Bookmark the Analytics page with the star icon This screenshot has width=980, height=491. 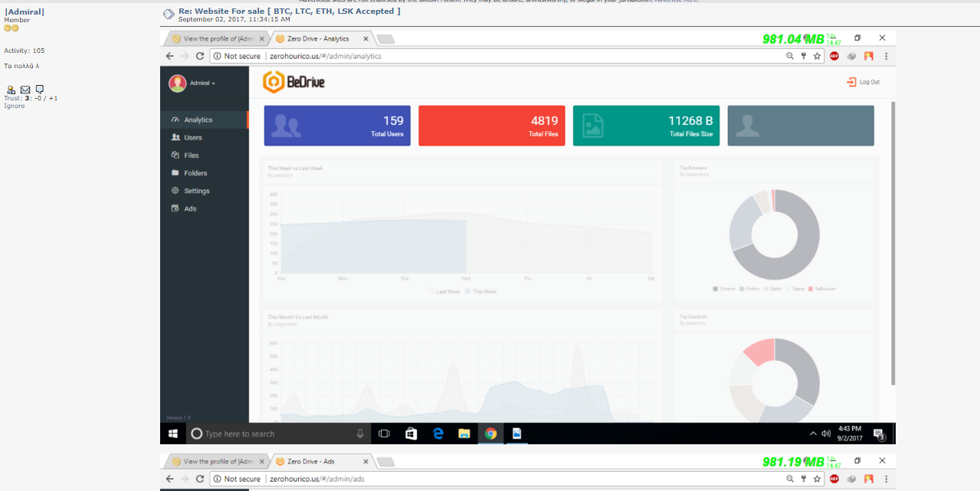(818, 56)
